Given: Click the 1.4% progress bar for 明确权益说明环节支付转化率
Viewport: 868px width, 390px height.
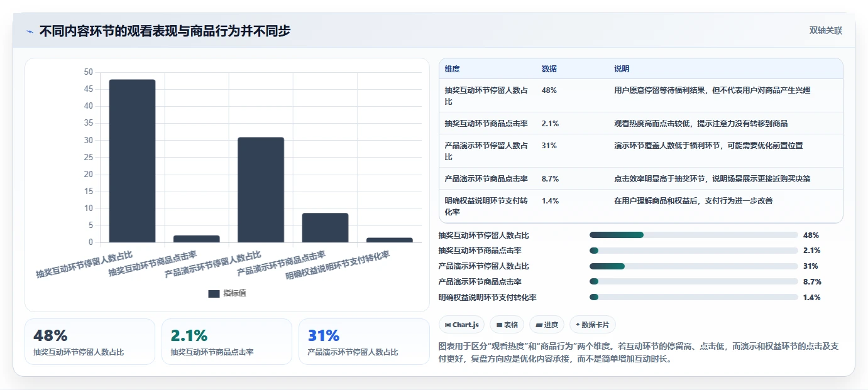Looking at the screenshot, I should tap(694, 297).
